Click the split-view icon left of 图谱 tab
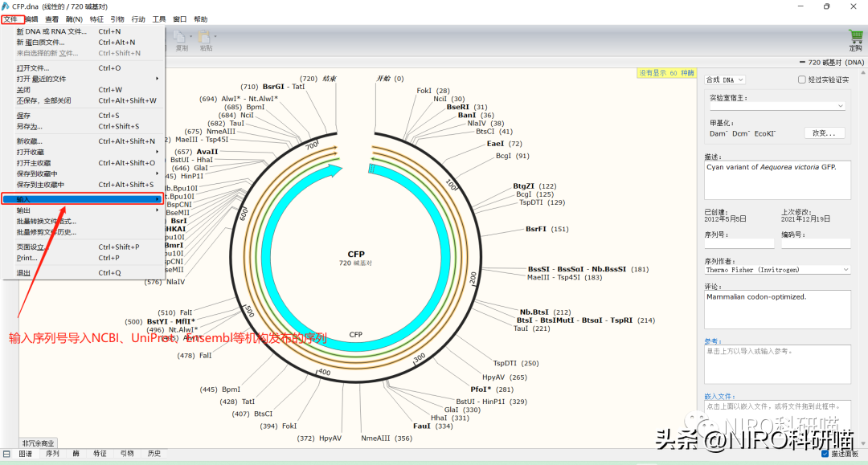Screen dimensions: 868x465 pyautogui.click(x=6, y=454)
